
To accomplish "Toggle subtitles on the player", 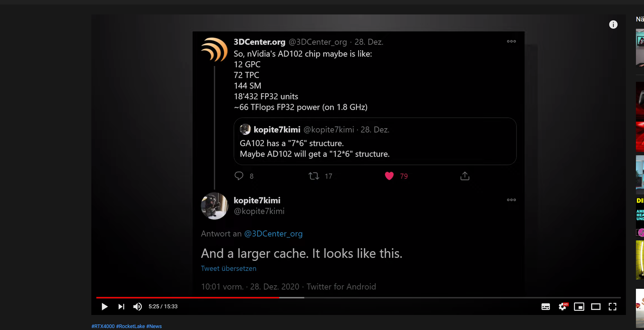I will pos(545,307).
